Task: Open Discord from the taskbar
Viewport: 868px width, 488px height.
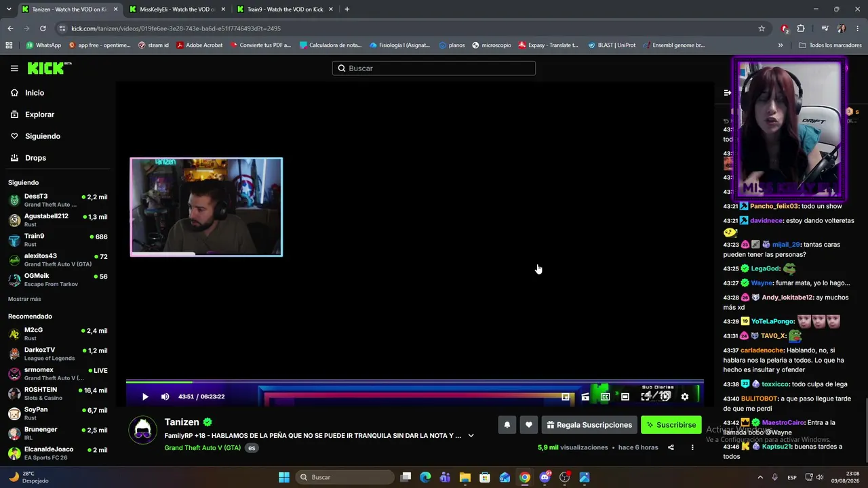Action: pos(545,477)
